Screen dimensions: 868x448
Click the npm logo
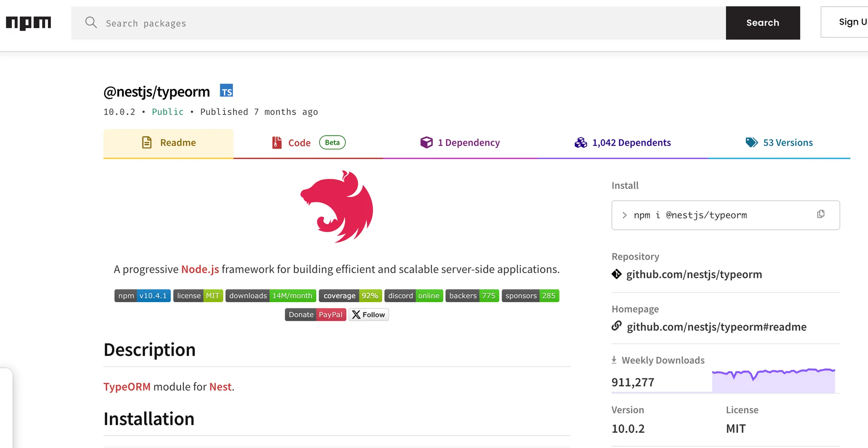28,23
